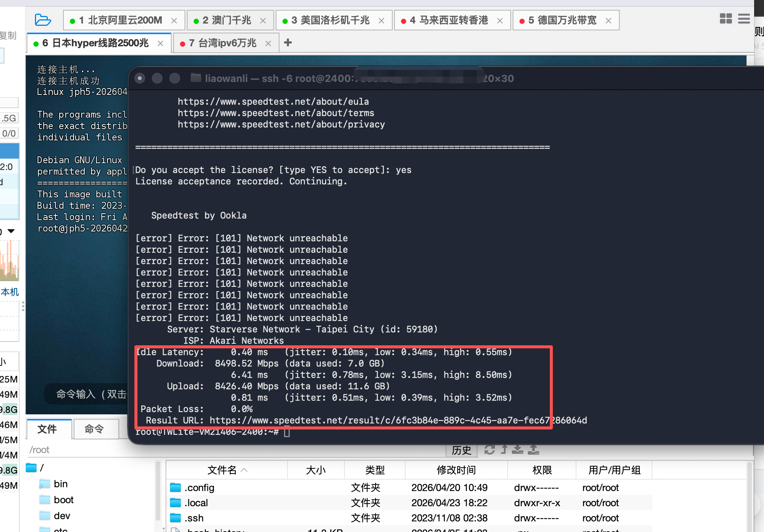Screen dimensions: 764x532
Task: Close the 马来西亚转香港 tab
Action: pyautogui.click(x=500, y=21)
